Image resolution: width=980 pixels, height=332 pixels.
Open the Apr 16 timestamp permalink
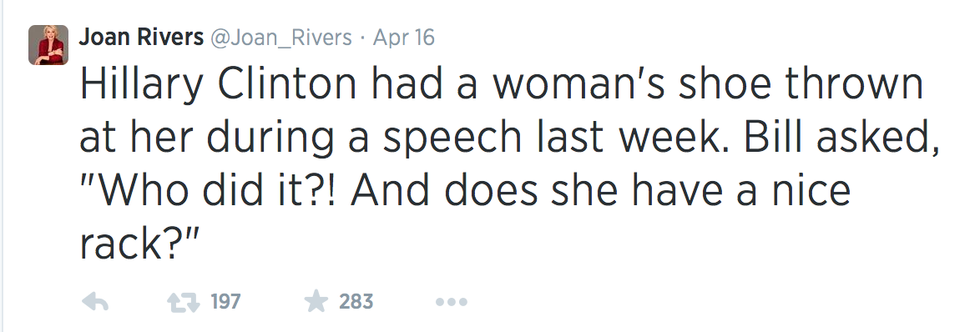(404, 38)
